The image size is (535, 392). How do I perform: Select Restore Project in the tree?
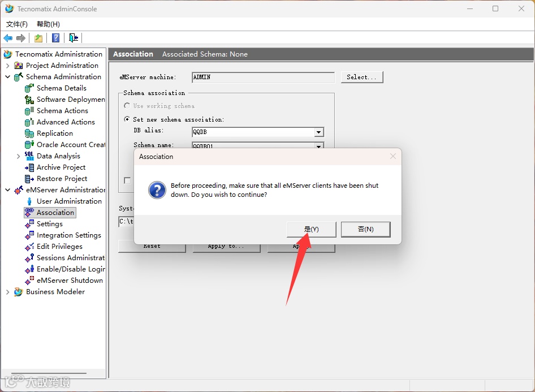point(62,178)
